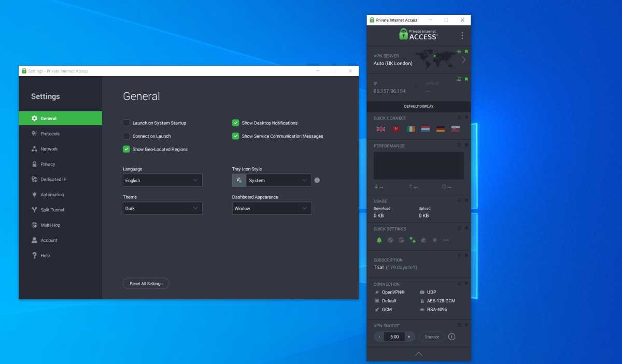Uncheck Show Geo-Located Regions
Viewport: 622px width, 364px height.
click(126, 149)
